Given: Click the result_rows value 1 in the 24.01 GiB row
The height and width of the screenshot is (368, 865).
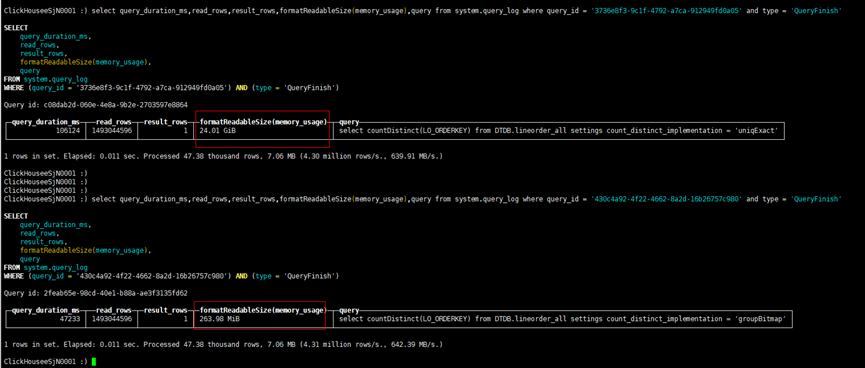Looking at the screenshot, I should click(185, 131).
